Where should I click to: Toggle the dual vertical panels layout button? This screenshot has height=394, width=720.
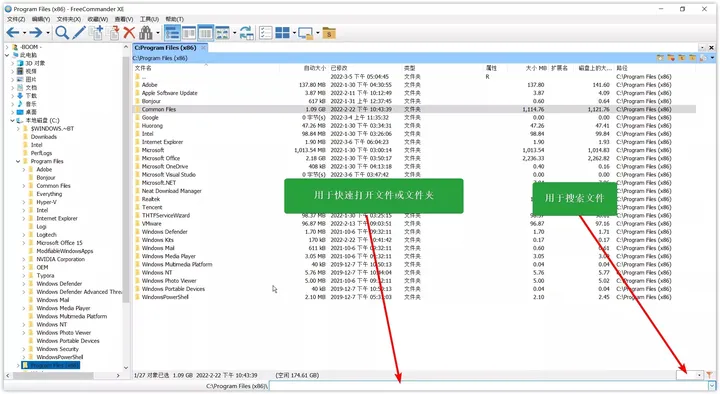[189, 33]
